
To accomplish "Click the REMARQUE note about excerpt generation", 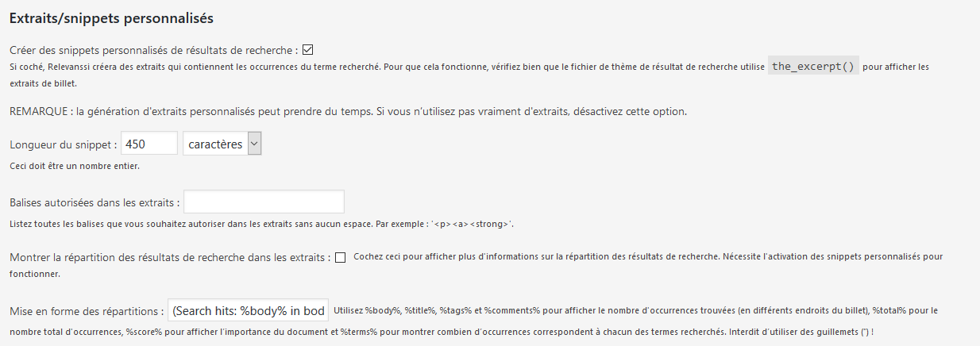I will pyautogui.click(x=348, y=111).
